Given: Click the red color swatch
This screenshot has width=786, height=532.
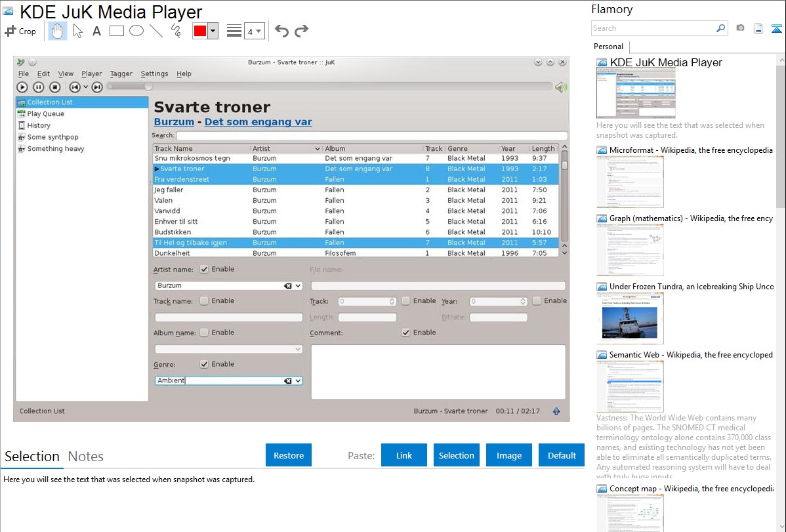Looking at the screenshot, I should pyautogui.click(x=200, y=31).
